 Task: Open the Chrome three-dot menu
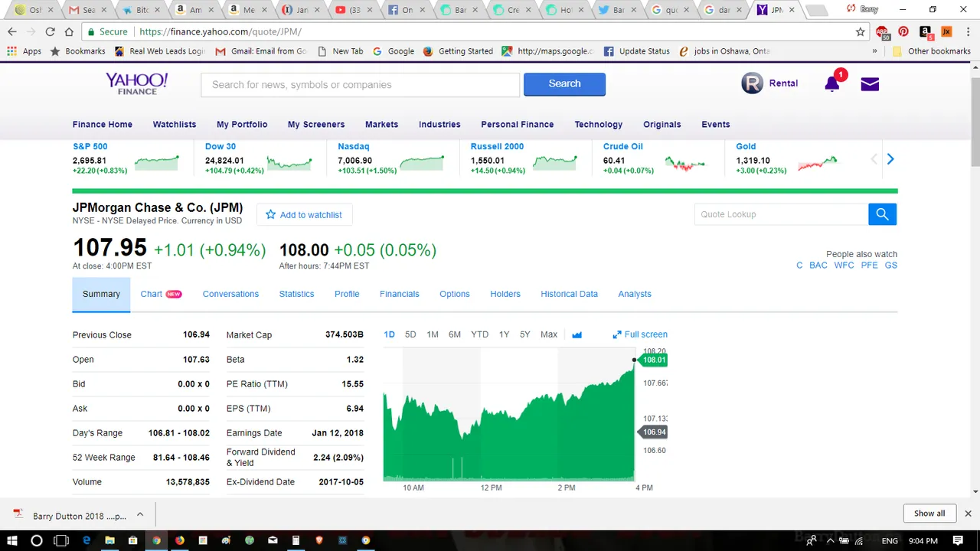tap(968, 32)
